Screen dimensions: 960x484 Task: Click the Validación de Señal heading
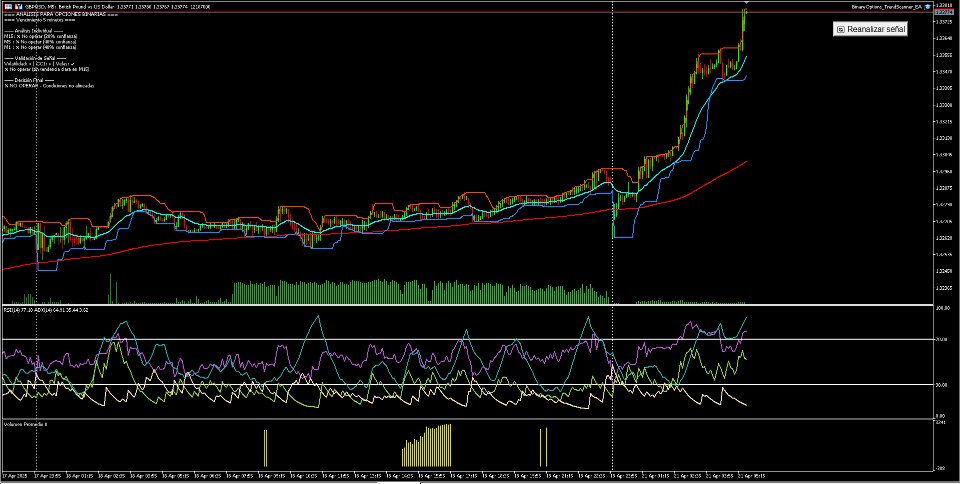pos(35,58)
